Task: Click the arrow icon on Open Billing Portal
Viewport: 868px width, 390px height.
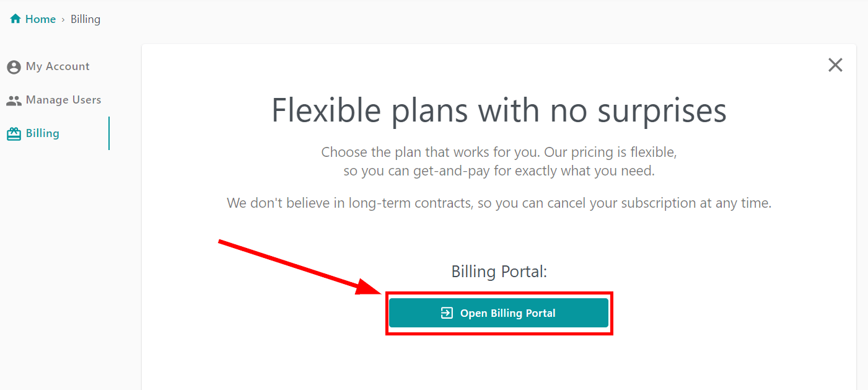Action: [x=447, y=313]
